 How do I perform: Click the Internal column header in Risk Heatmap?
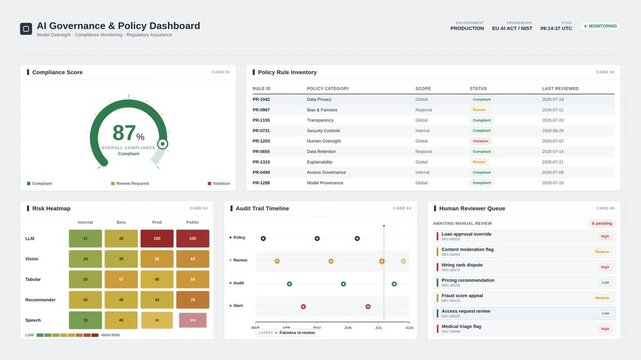pos(85,222)
